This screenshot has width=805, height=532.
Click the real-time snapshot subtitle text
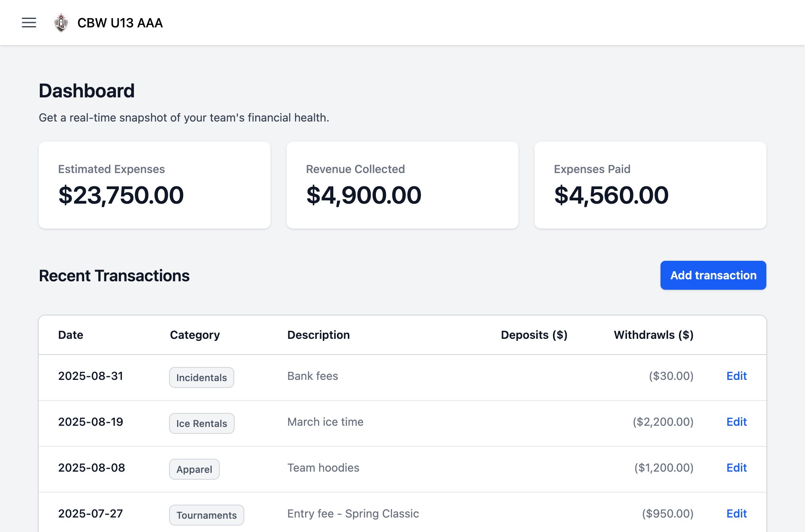coord(184,118)
